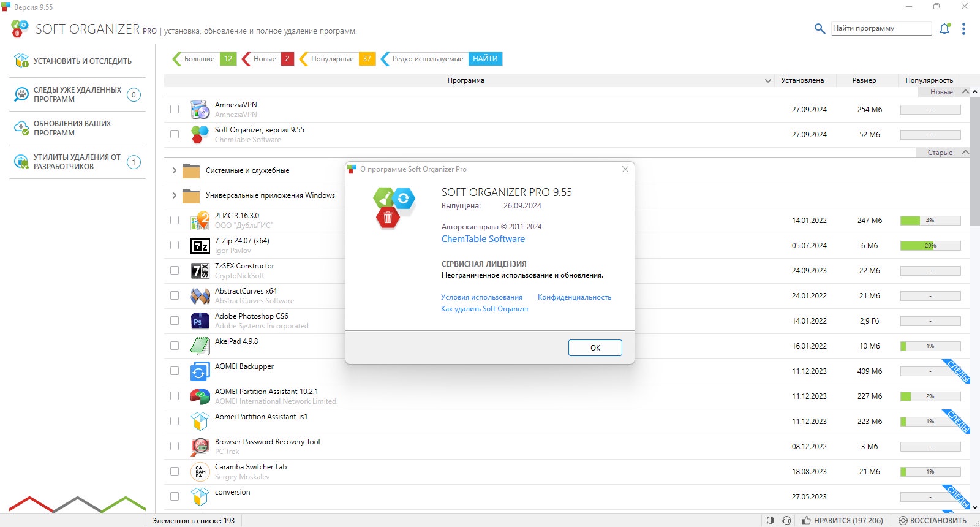Click the Aomei Partition Assistant_is1 box icon
Screen dimensions: 980x527
click(200, 422)
